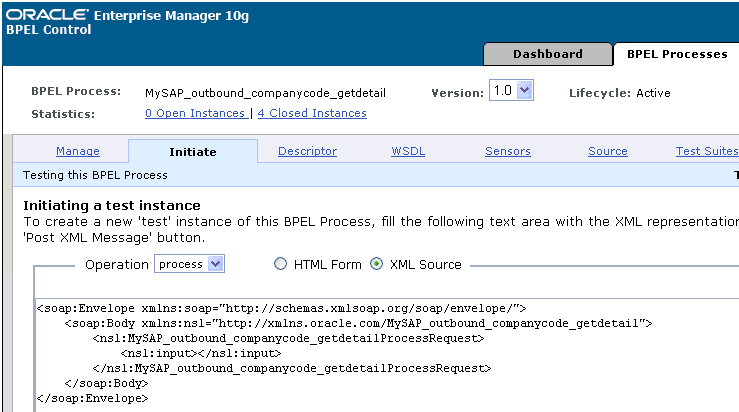Expand the Operation process dropdown
The image size is (739, 412).
(x=189, y=264)
